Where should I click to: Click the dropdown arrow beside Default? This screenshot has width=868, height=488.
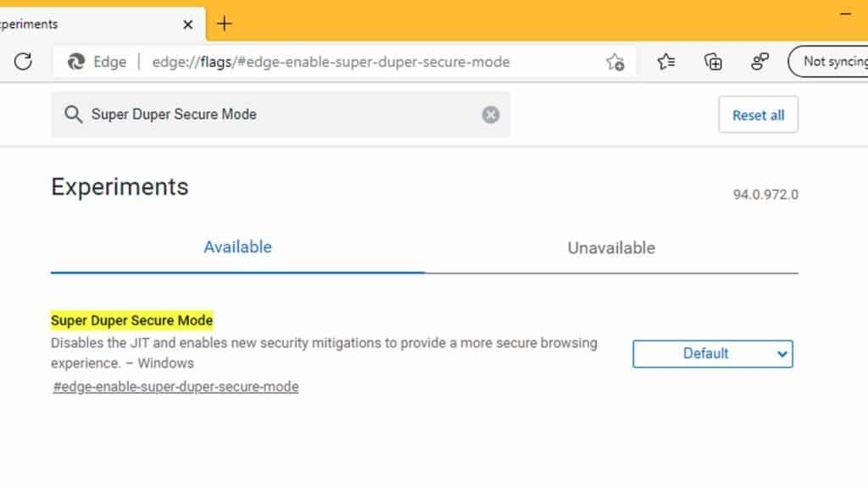pyautogui.click(x=782, y=354)
